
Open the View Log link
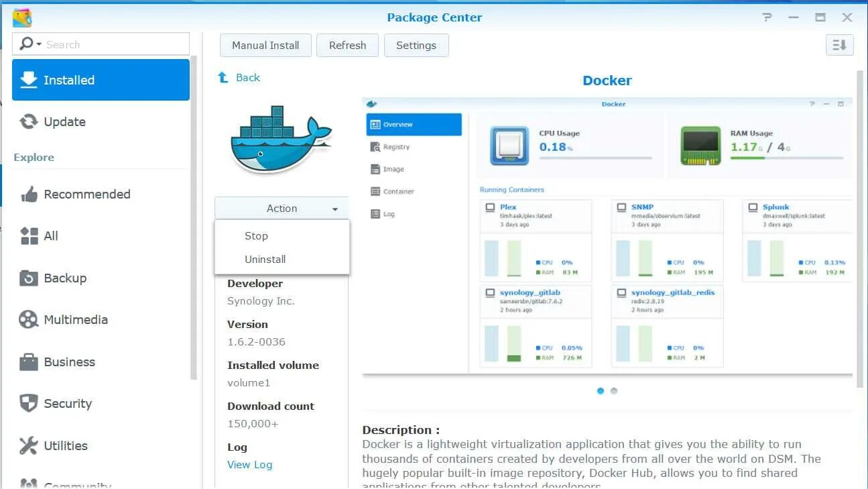(x=250, y=464)
